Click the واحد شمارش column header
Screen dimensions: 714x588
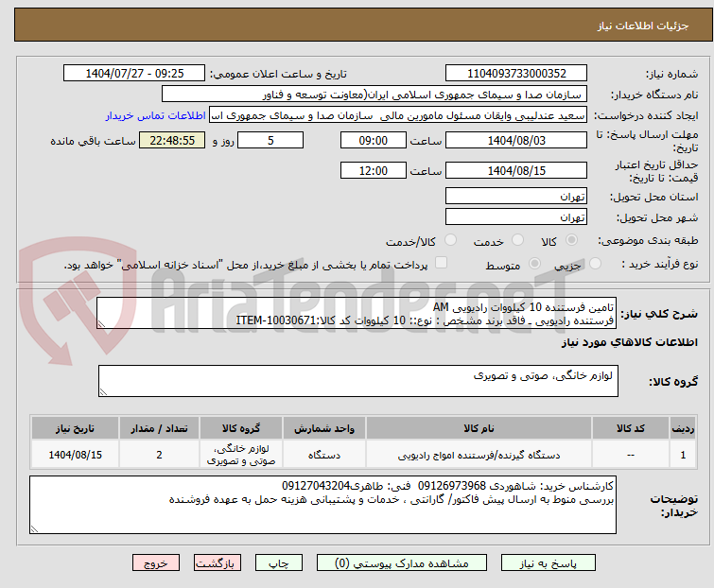tap(323, 428)
